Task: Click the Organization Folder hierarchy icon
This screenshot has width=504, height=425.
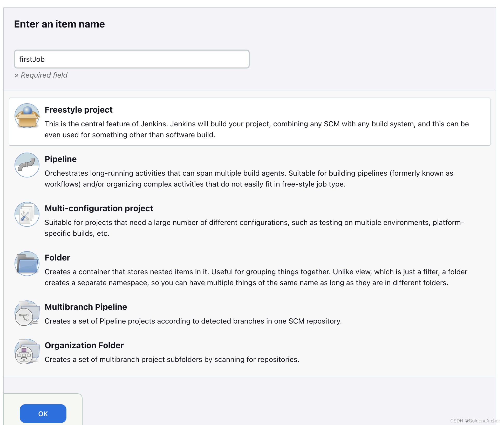Action: 27,351
